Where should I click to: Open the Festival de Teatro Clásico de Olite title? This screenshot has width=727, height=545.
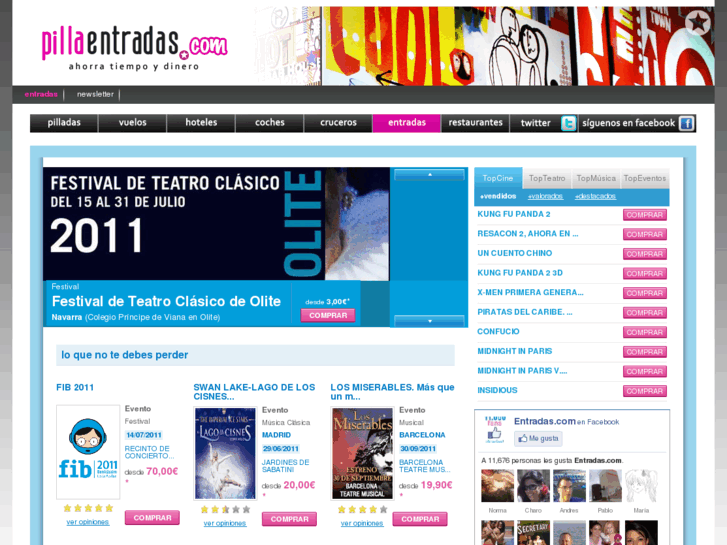pos(166,301)
